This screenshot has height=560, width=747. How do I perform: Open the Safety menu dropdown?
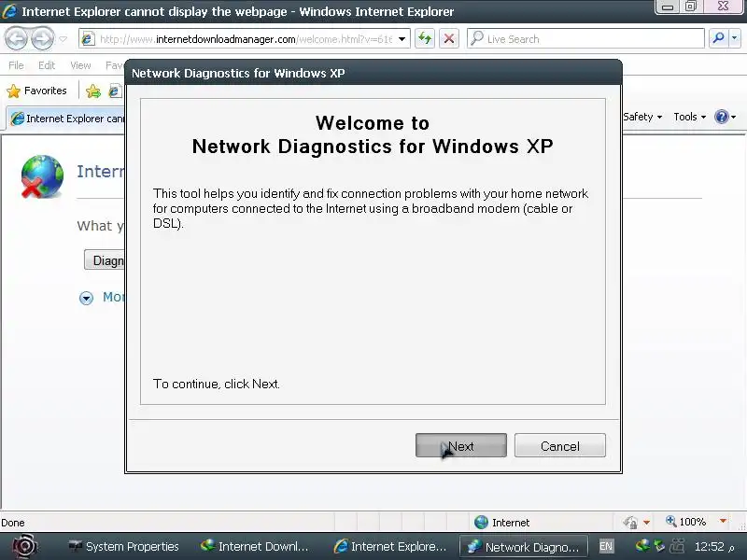[642, 117]
